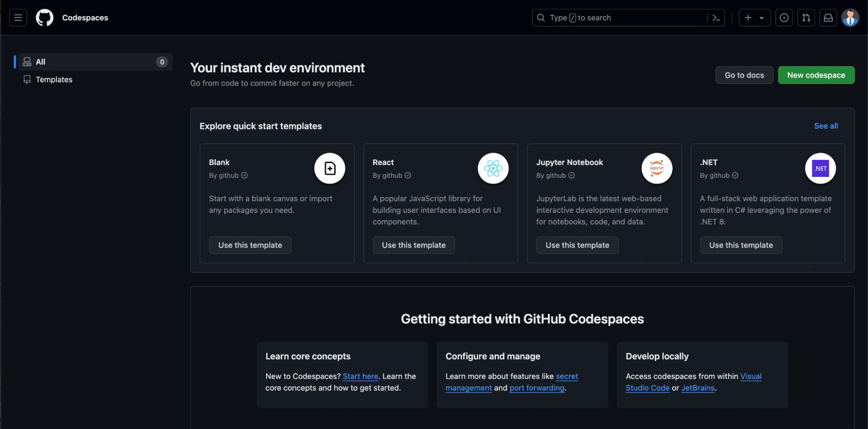Screen dimensions: 868x429
Task: Select Templates in the sidebar
Action: point(54,80)
